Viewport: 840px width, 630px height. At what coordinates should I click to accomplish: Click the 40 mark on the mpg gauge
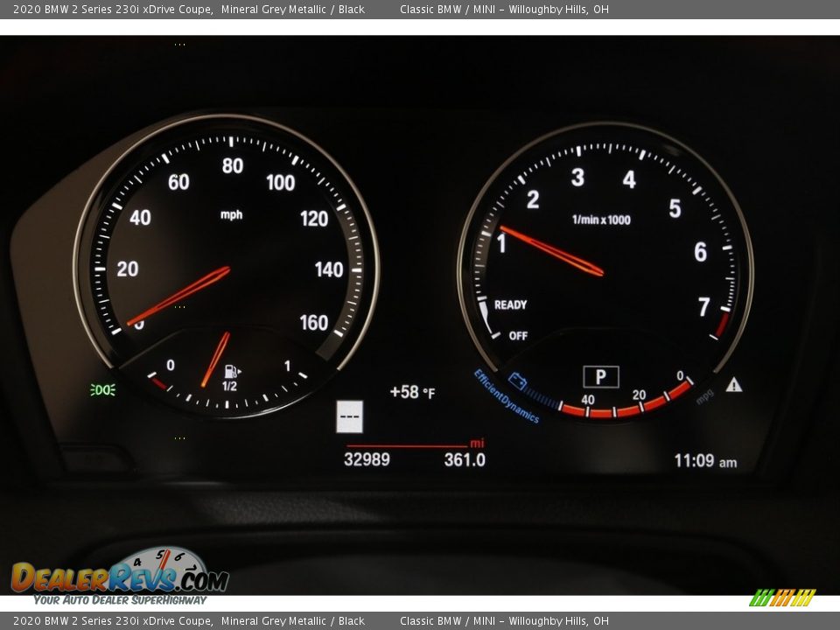[x=588, y=400]
